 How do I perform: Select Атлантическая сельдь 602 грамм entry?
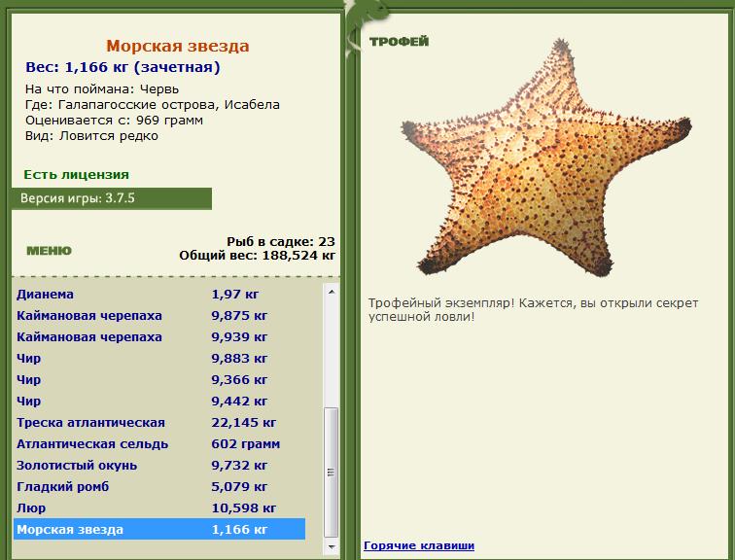tap(159, 444)
